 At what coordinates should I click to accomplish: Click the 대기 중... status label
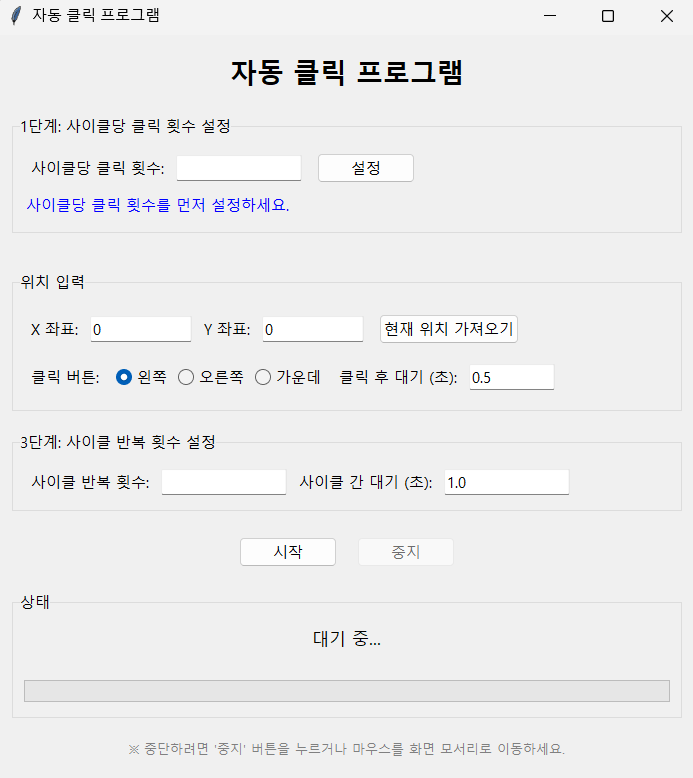click(x=346, y=639)
